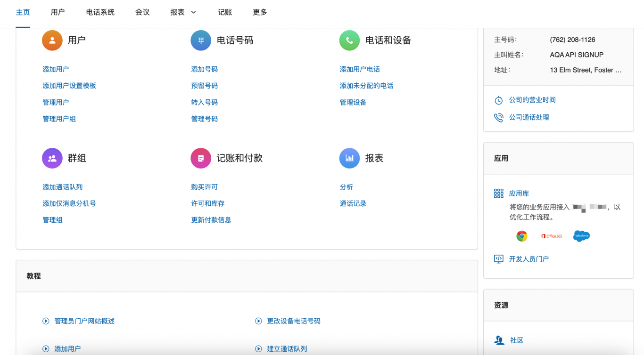Open the 许可和库存 link
644x355 pixels.
point(208,203)
